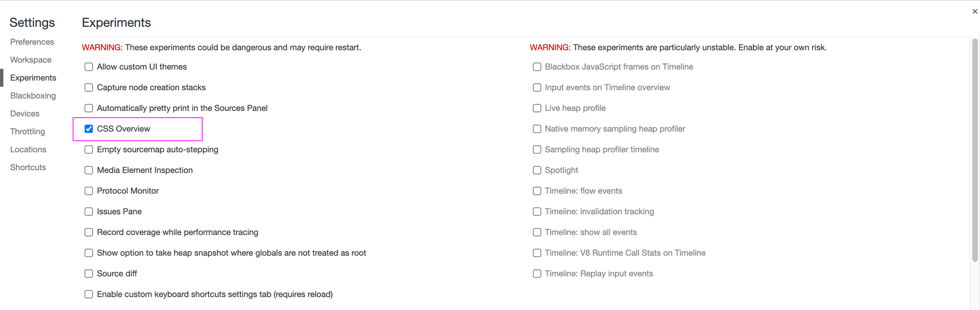Tick Capture node creation stacks
This screenshot has height=310, width=980.
(89, 87)
